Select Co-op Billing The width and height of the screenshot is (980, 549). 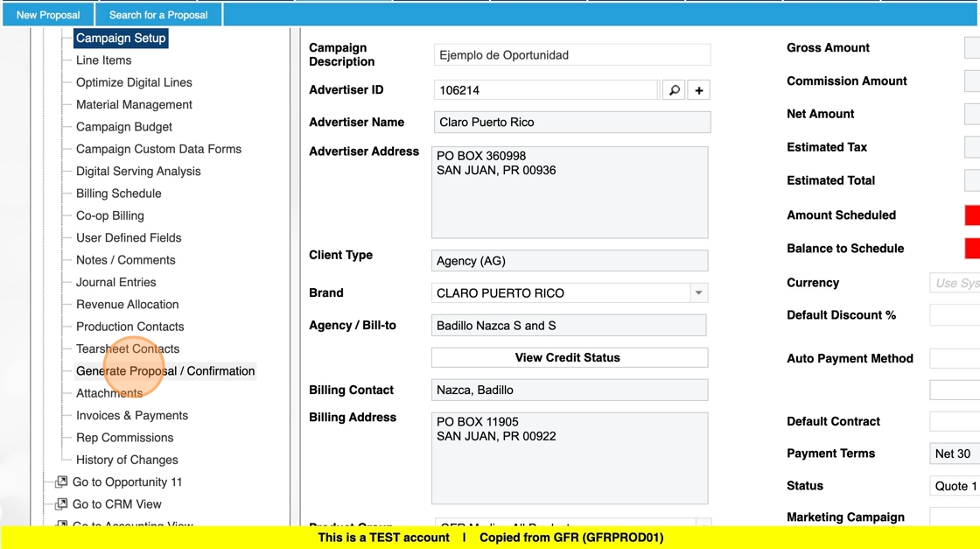[110, 215]
